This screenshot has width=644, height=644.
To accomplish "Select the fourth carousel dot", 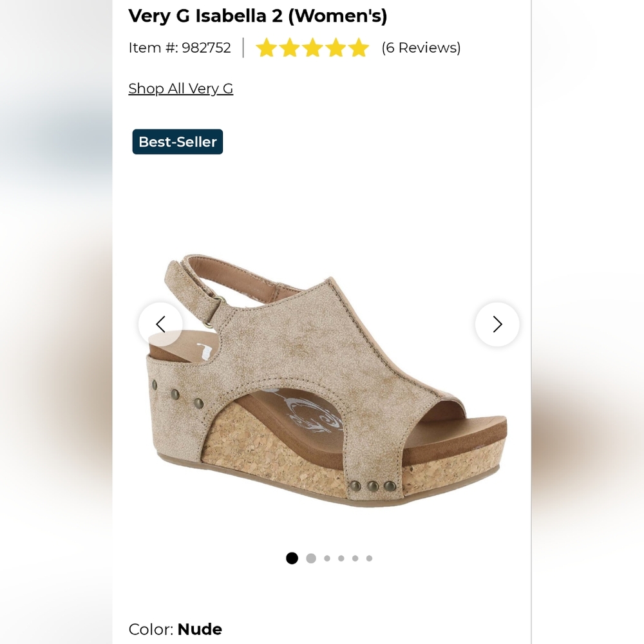I will click(341, 558).
